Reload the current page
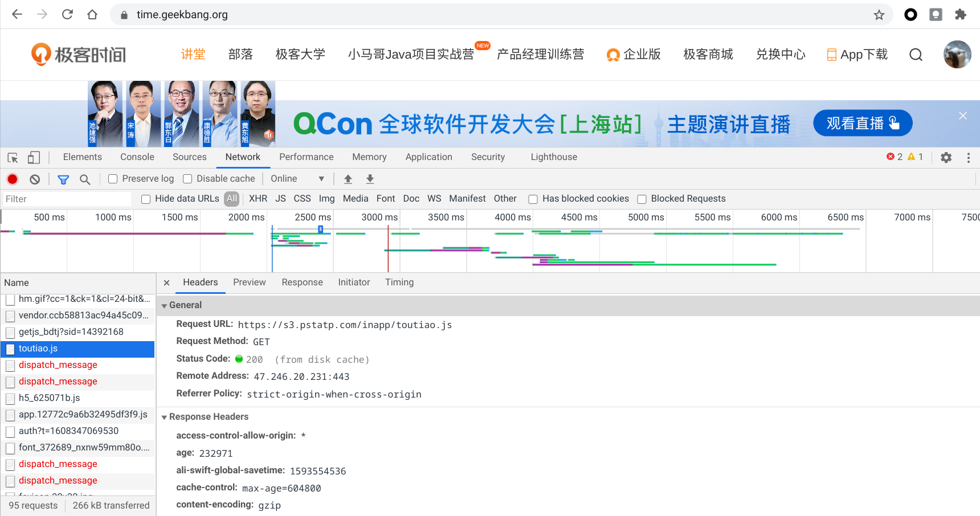980x516 pixels. coord(67,14)
